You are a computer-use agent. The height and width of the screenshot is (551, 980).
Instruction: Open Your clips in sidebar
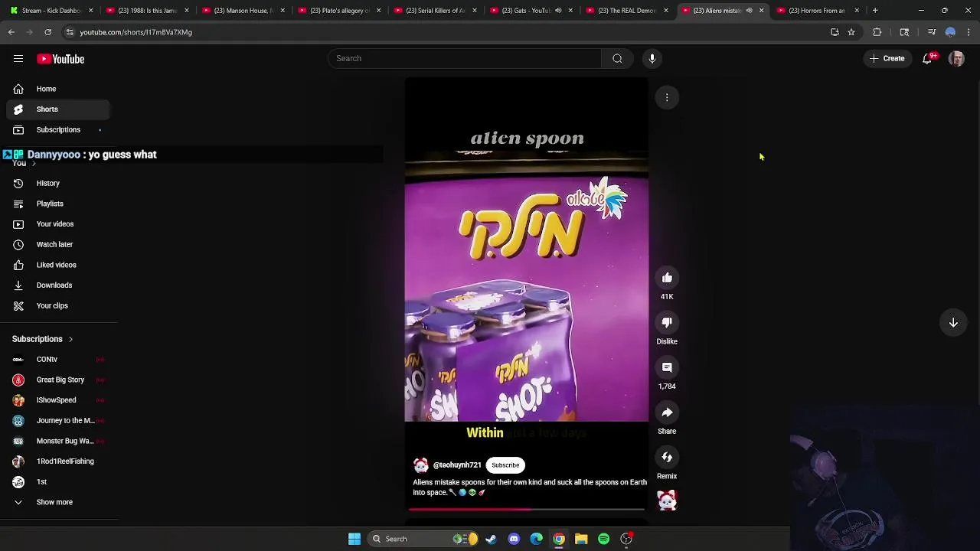click(58, 305)
